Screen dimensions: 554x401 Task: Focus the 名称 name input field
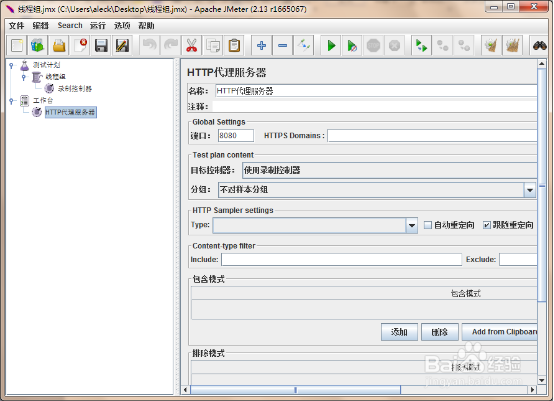376,91
